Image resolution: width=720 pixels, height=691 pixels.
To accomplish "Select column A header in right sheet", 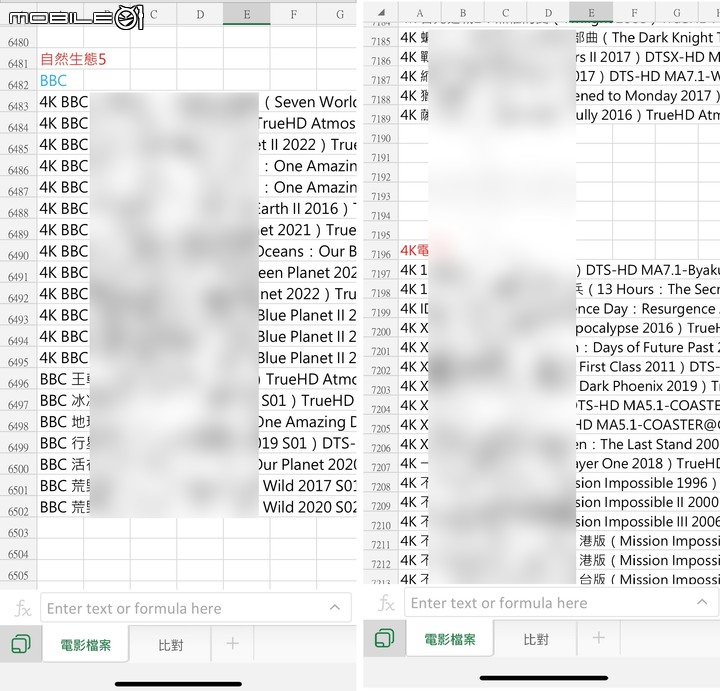I will 419,13.
